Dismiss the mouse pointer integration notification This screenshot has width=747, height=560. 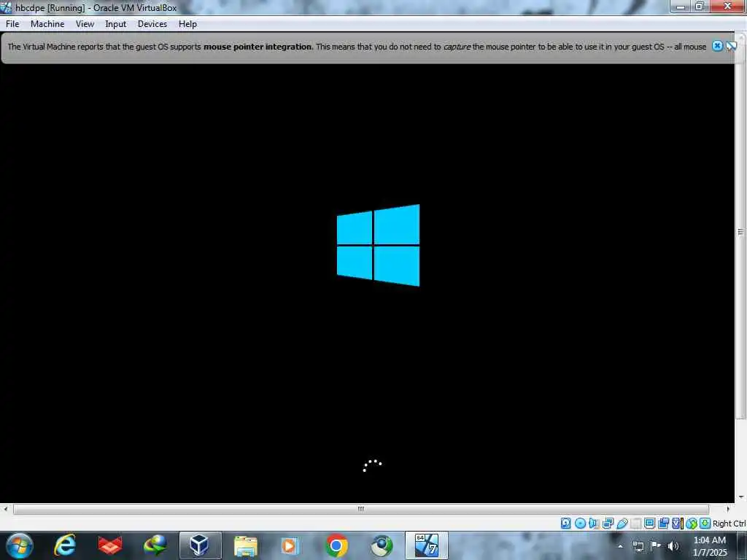[x=717, y=46]
